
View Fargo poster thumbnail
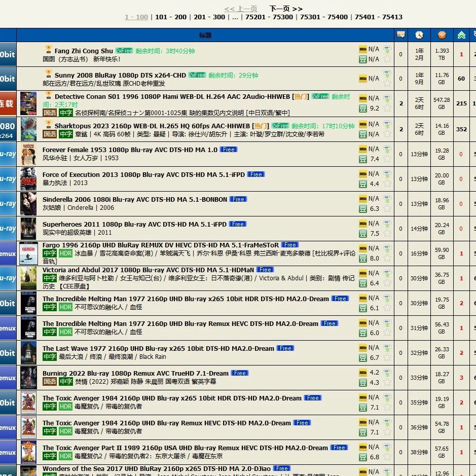click(x=28, y=253)
